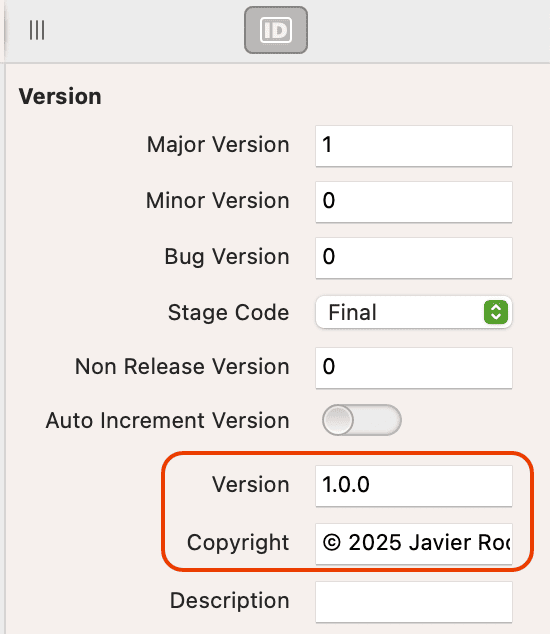550x634 pixels.
Task: Click the Copyright label
Action: (x=238, y=543)
